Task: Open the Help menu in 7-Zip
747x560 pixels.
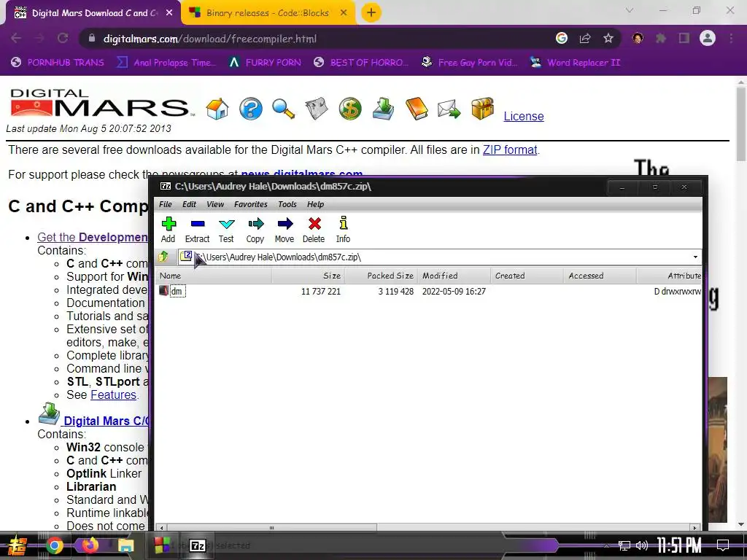Action: click(x=315, y=204)
